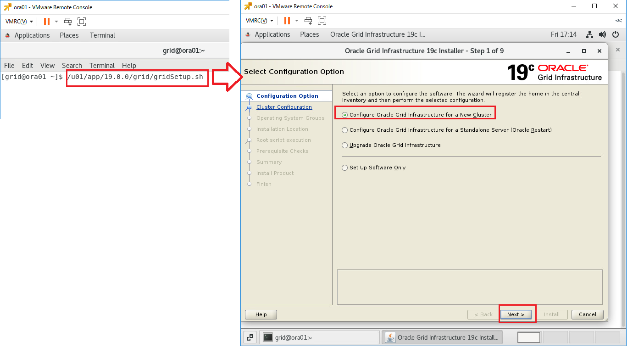Image resolution: width=644 pixels, height=347 pixels.
Task: Click the Help button in installer
Action: (x=261, y=314)
